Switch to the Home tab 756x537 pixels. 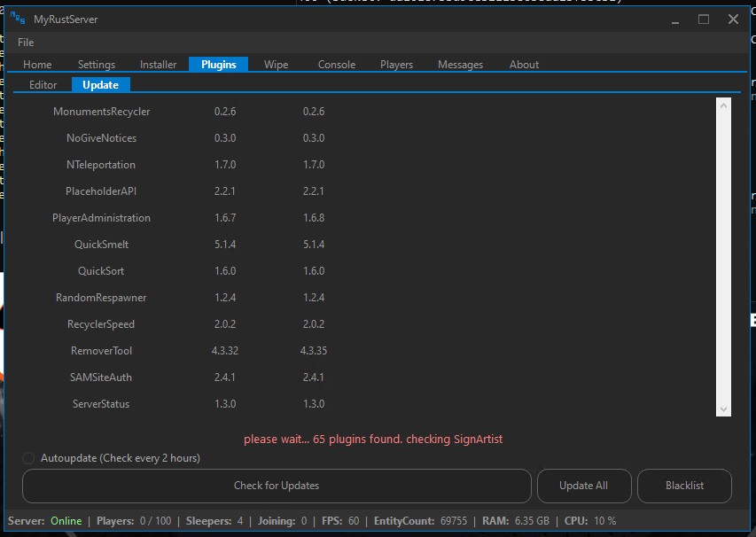[x=37, y=65]
